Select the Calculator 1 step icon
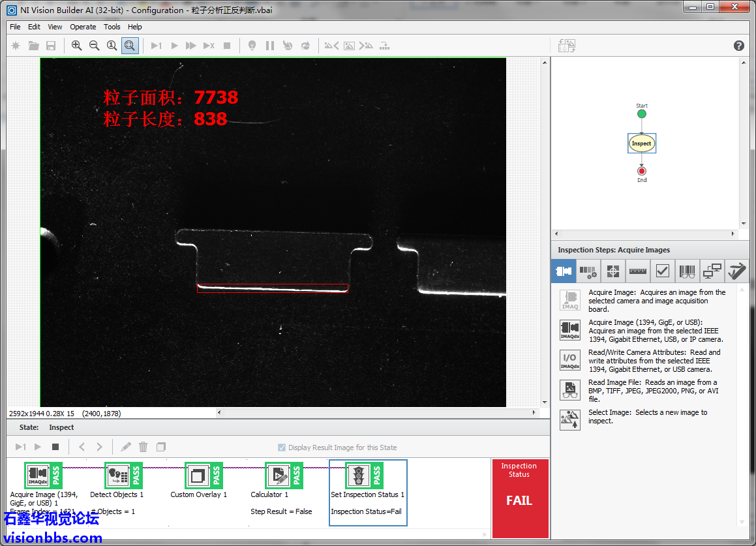This screenshot has height=546, width=756. pos(279,476)
